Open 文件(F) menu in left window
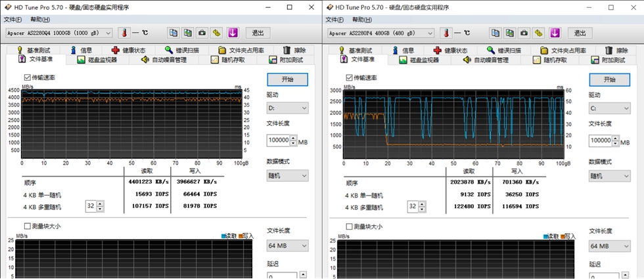This screenshot has height=279, width=644. 12,20
